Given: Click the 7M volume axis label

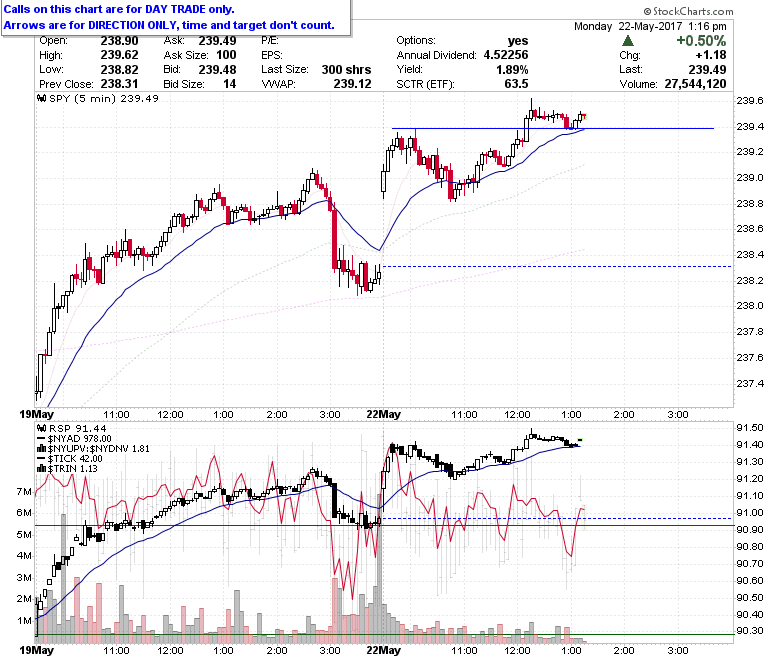Looking at the screenshot, I should (24, 492).
